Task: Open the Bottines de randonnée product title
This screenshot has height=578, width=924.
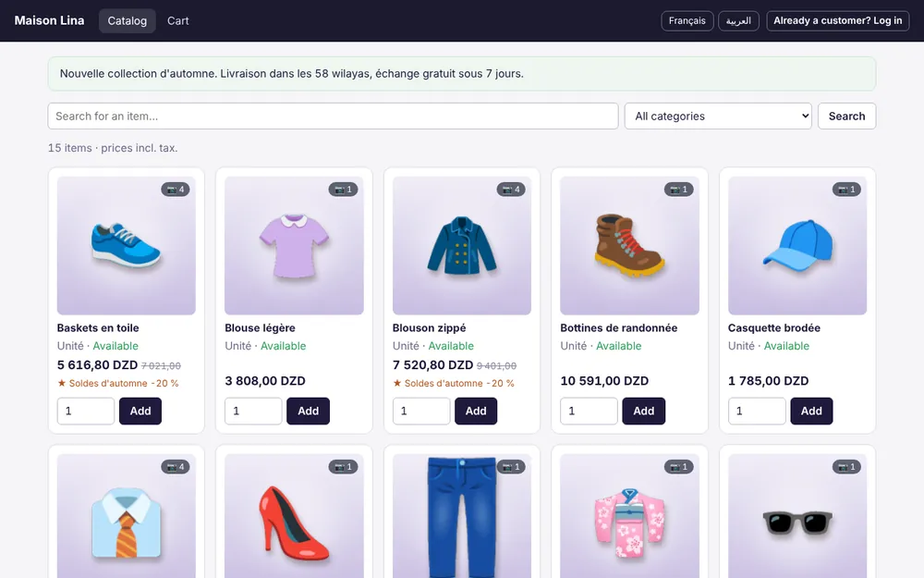Action: coord(619,328)
